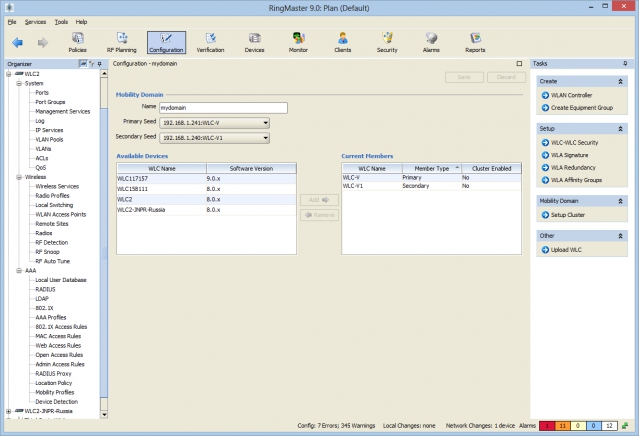639x436 pixels.
Task: Click the blue alarms counter
Action: (x=593, y=426)
